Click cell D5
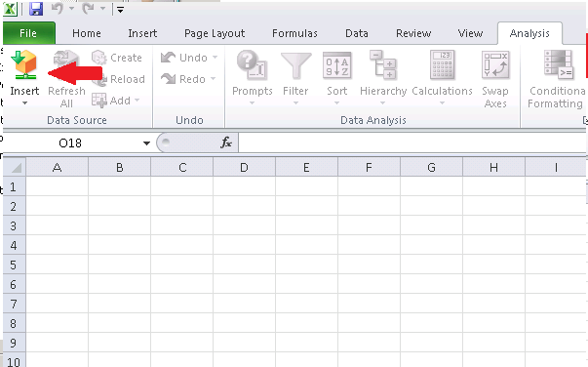The height and width of the screenshot is (367, 588). tap(244, 265)
